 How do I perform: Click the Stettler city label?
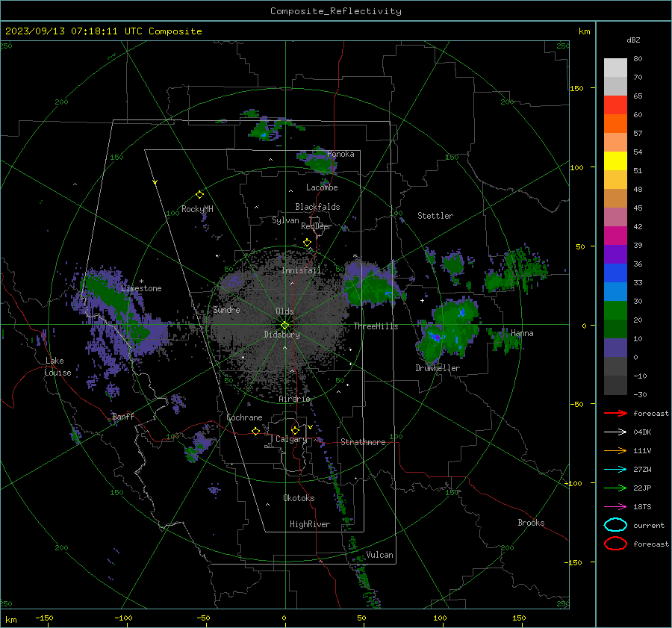[x=435, y=216]
